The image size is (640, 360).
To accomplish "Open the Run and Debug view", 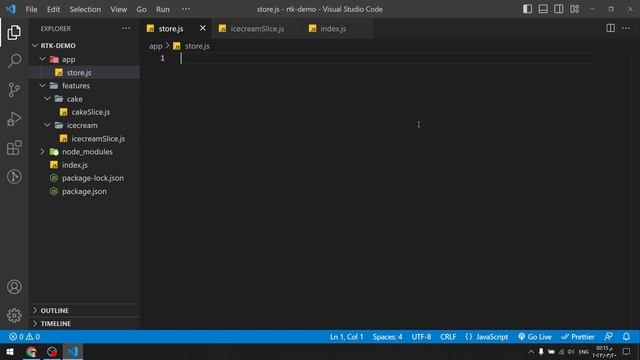I will click(14, 119).
